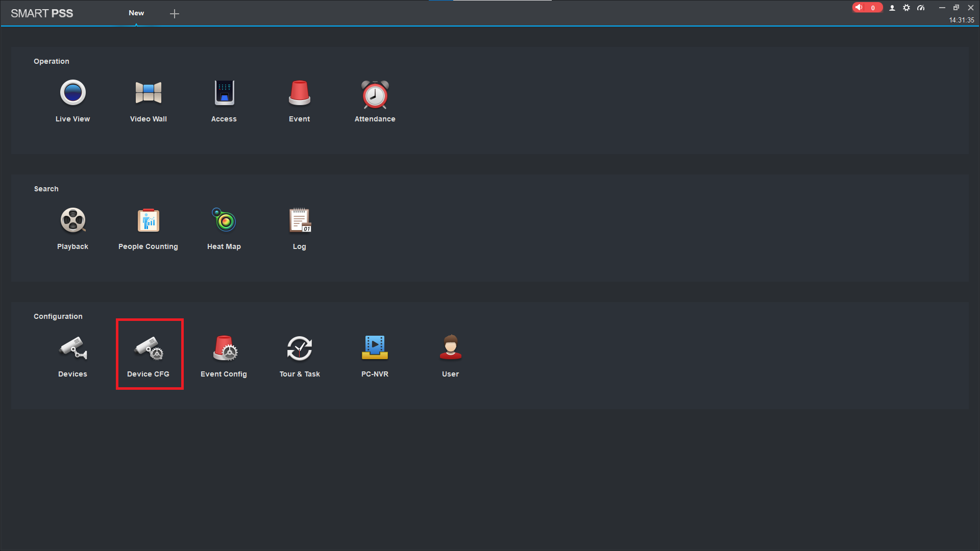Image resolution: width=980 pixels, height=551 pixels.
Task: Open the Devices configuration
Action: pyautogui.click(x=72, y=356)
